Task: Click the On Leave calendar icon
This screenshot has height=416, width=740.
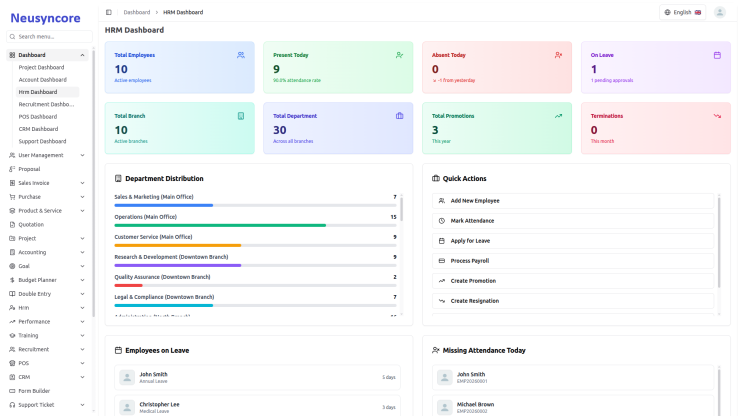Action: tap(717, 55)
